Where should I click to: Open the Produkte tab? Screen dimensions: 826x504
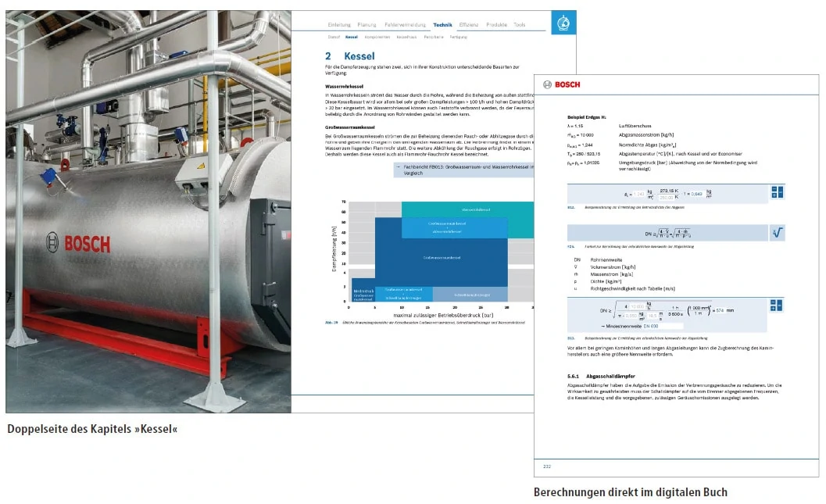point(496,25)
